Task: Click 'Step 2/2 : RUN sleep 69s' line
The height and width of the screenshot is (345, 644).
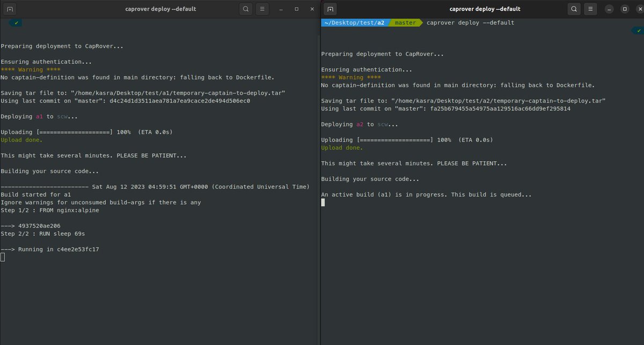Action: click(43, 234)
